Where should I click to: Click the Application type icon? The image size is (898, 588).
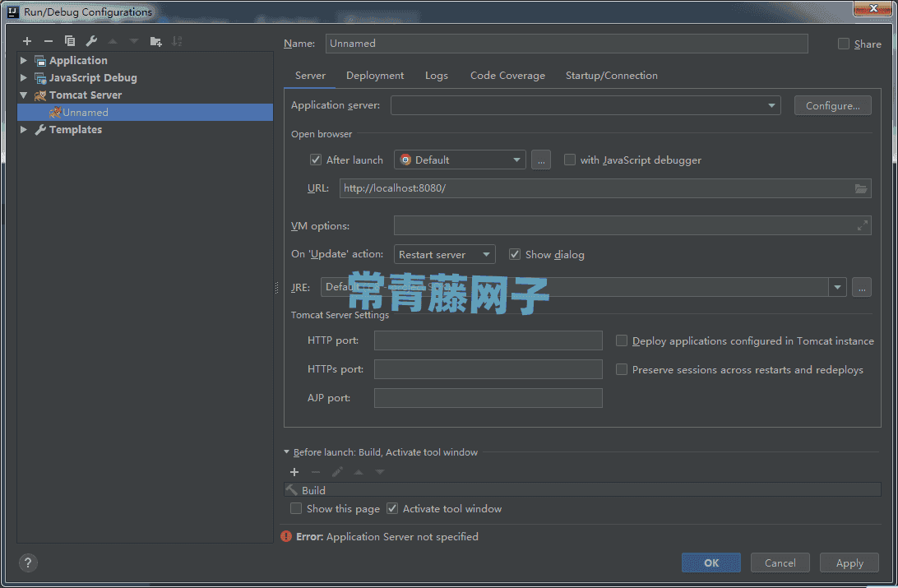pos(40,61)
